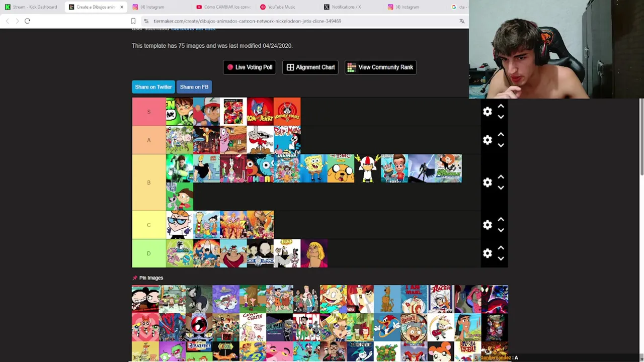Open settings gear for A tier row
This screenshot has height=362, width=644.
[x=487, y=140]
